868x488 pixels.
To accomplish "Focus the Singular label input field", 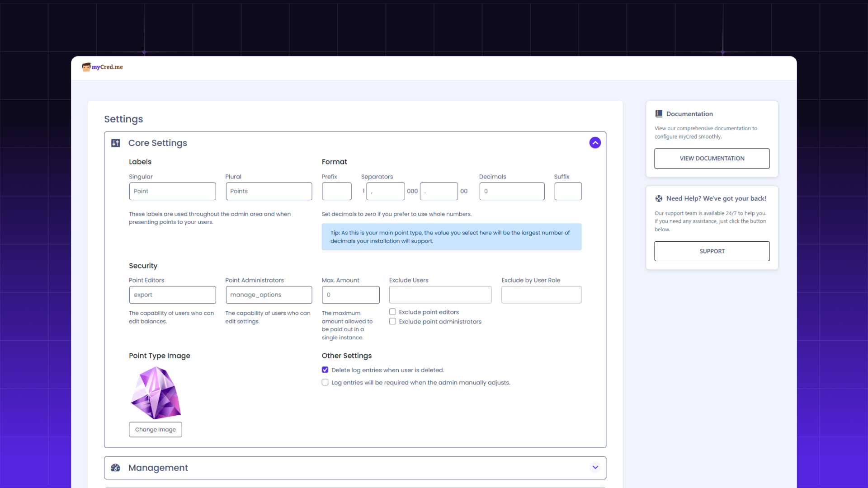I will pos(172,191).
